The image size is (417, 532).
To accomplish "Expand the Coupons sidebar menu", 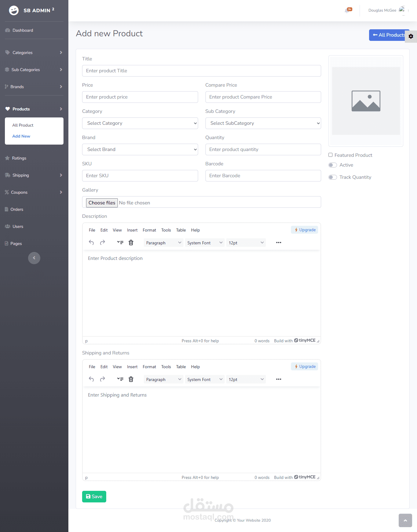I will pos(34,192).
